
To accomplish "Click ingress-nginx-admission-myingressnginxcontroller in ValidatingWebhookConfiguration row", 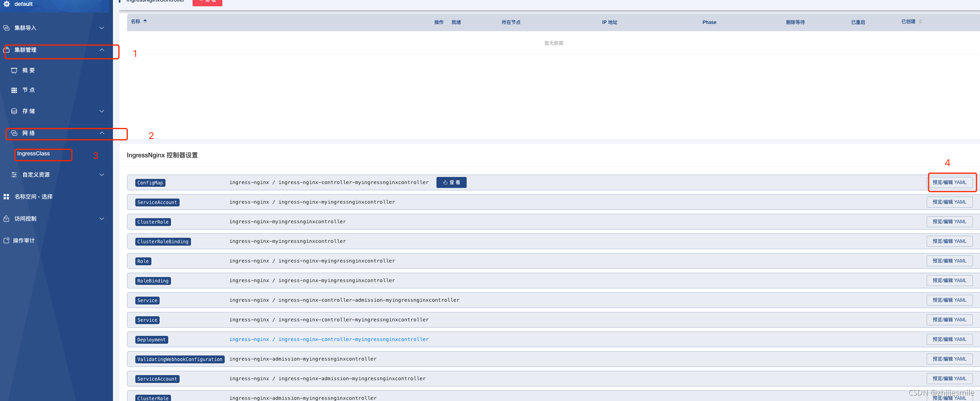I will (303, 359).
